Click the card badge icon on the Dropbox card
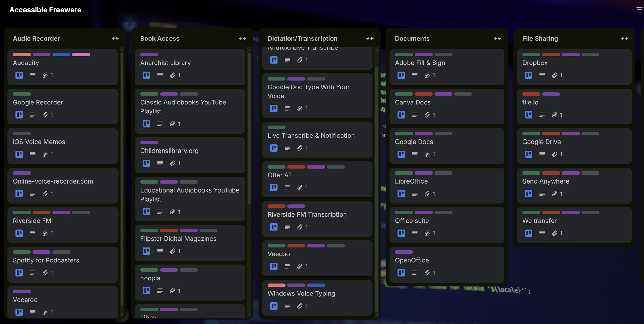 pyautogui.click(x=528, y=75)
